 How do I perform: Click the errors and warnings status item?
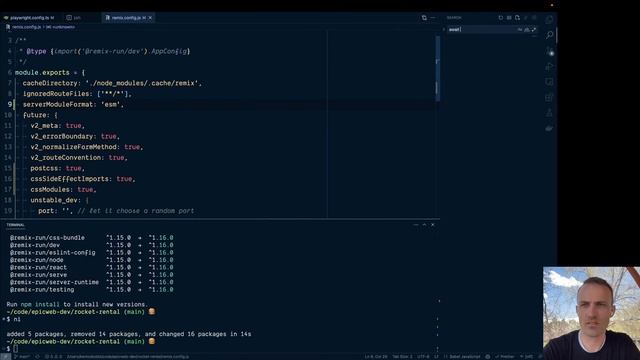[x=53, y=357]
